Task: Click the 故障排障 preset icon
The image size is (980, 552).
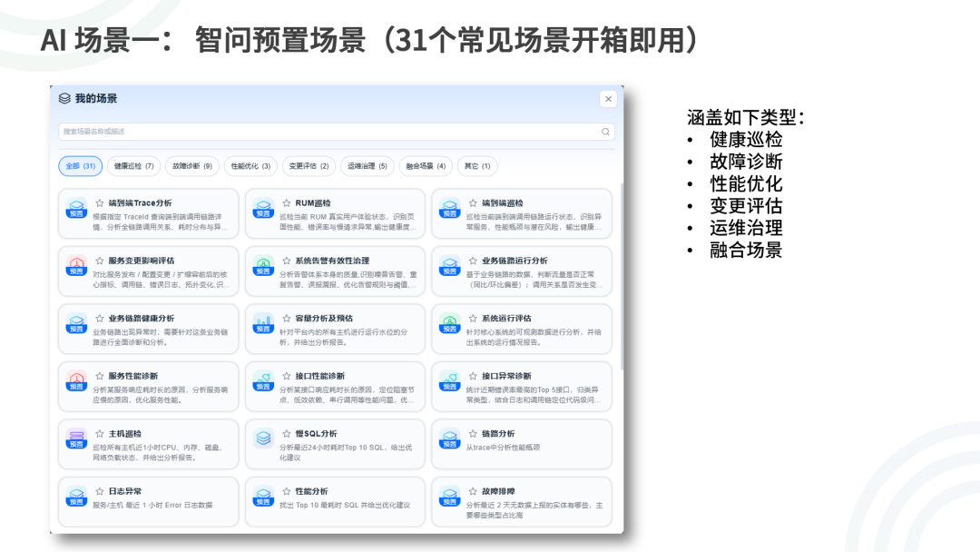Action: pyautogui.click(x=449, y=497)
